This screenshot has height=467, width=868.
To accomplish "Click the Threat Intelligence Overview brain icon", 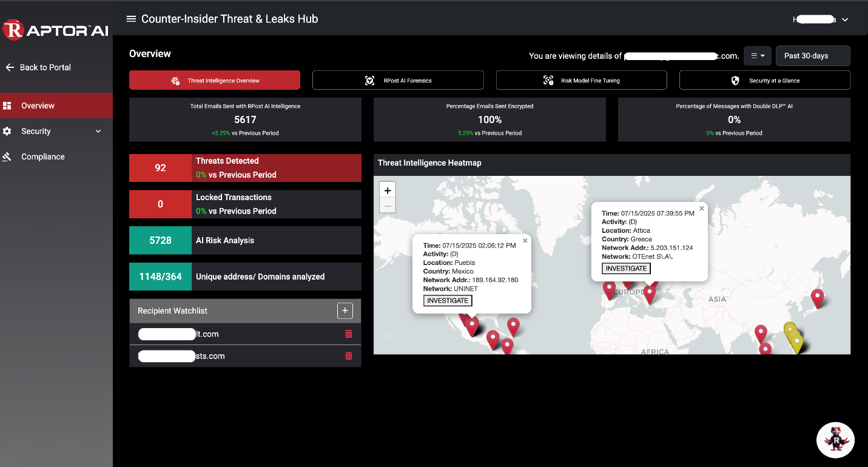I will pos(175,80).
